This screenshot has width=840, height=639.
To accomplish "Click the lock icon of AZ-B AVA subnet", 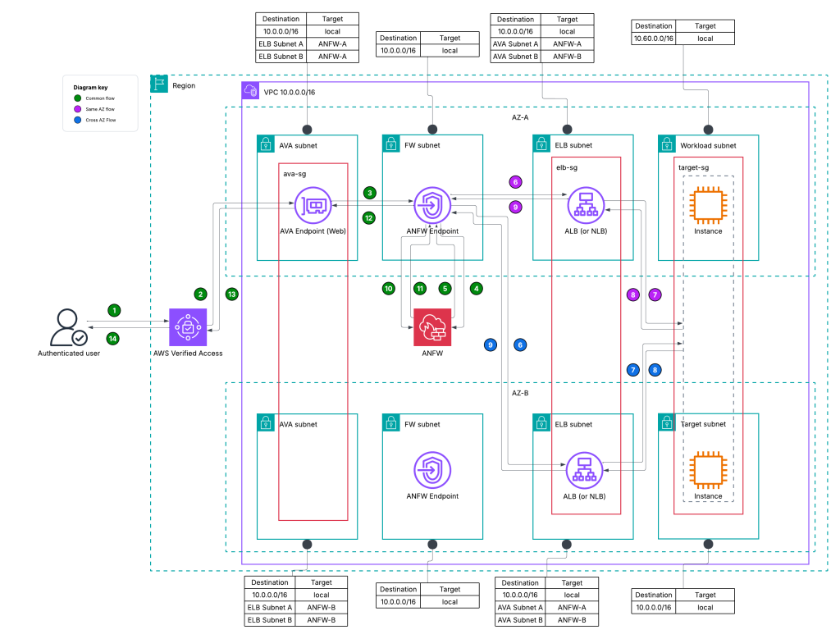I will pyautogui.click(x=266, y=422).
